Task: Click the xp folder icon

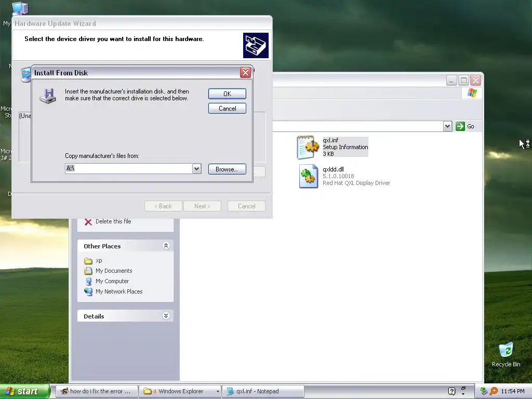Action: tap(88, 261)
